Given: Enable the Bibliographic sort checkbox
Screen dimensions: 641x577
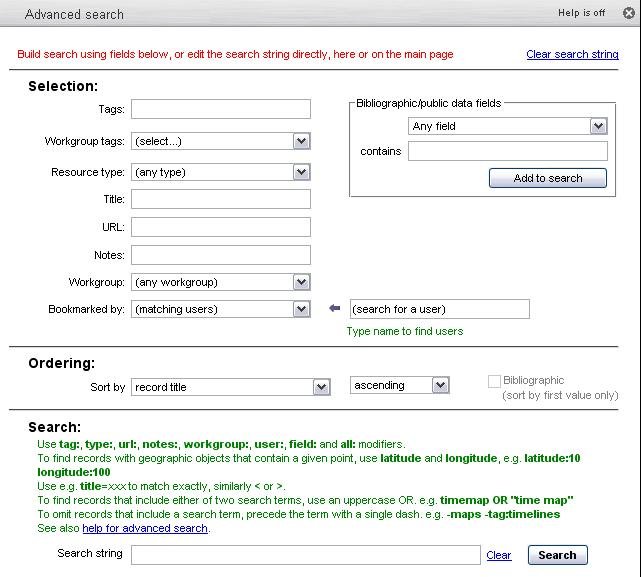Looking at the screenshot, I should [x=494, y=381].
